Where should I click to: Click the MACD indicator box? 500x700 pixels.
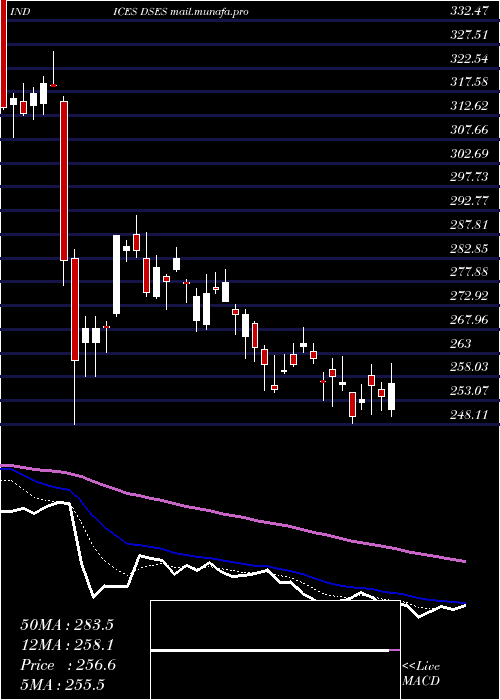click(275, 650)
